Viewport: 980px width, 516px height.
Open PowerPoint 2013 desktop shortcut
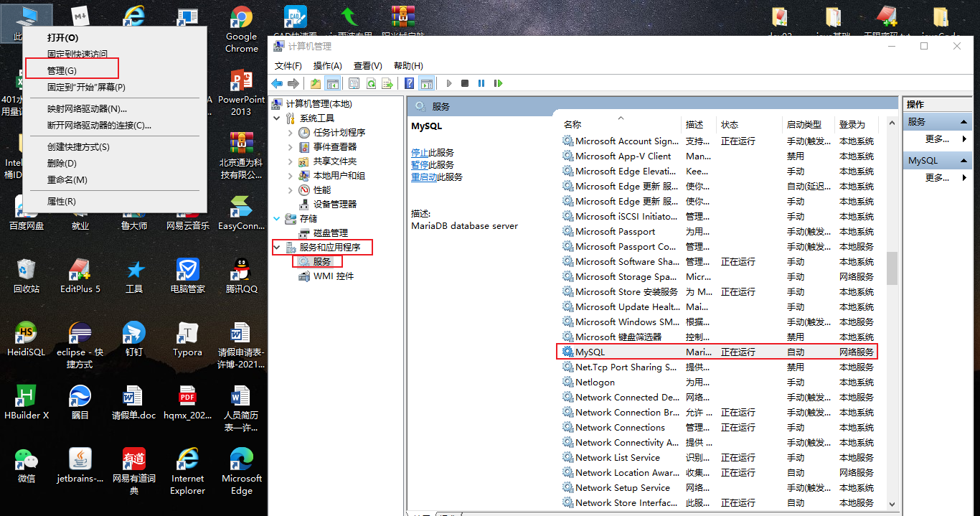tap(241, 93)
